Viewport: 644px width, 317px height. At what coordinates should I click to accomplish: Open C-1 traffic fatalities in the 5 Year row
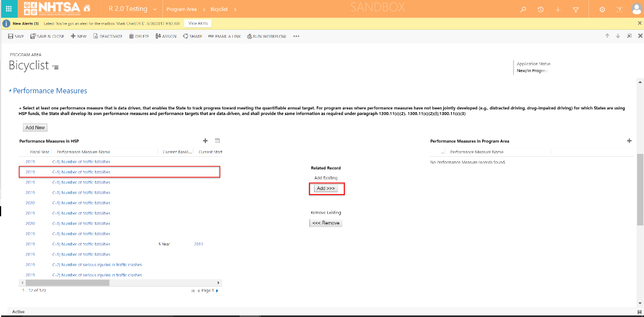pos(81,244)
